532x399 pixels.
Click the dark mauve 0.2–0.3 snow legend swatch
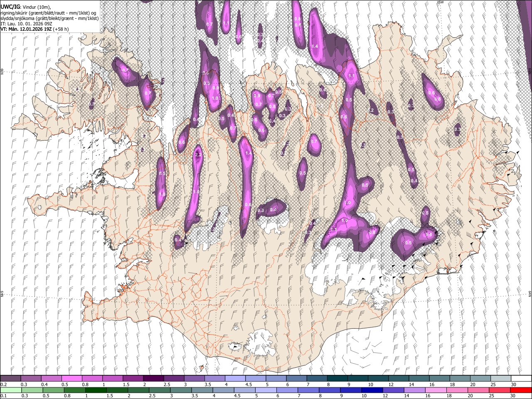click(x=10, y=379)
